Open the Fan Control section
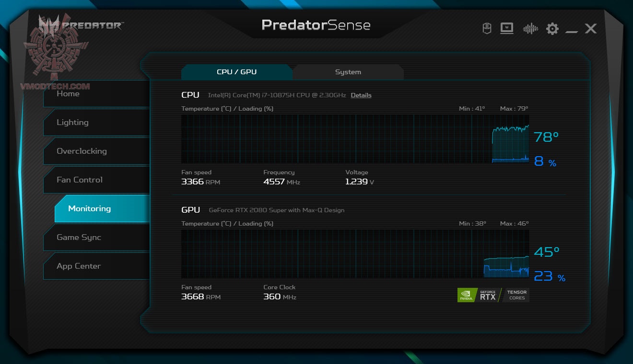Viewport: 633px width, 364px height. click(x=96, y=180)
